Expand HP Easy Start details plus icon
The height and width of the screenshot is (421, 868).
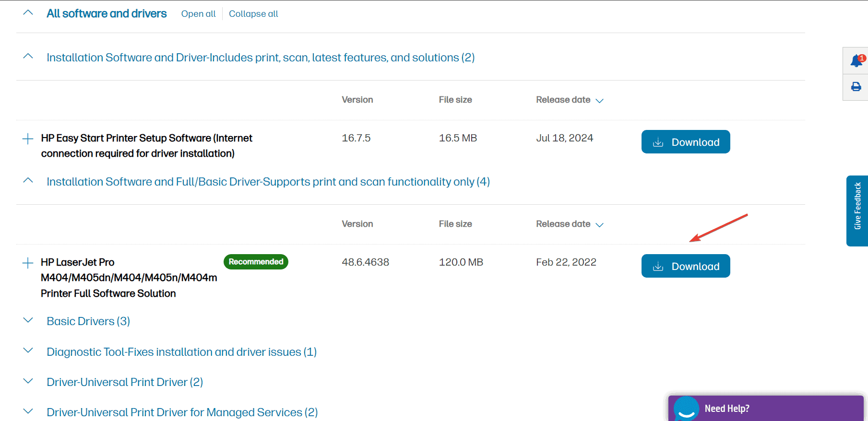pyautogui.click(x=28, y=139)
